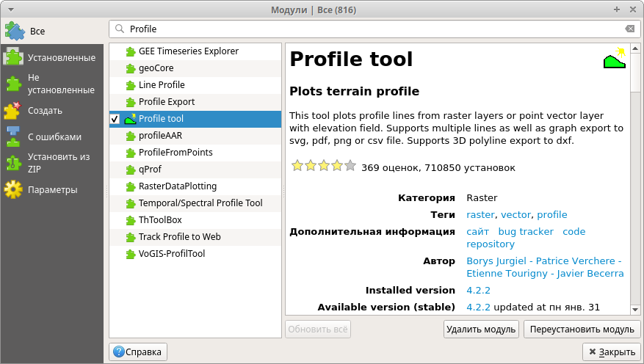This screenshot has height=364, width=644.
Task: Open the Параметры settings tab
Action: [x=51, y=189]
